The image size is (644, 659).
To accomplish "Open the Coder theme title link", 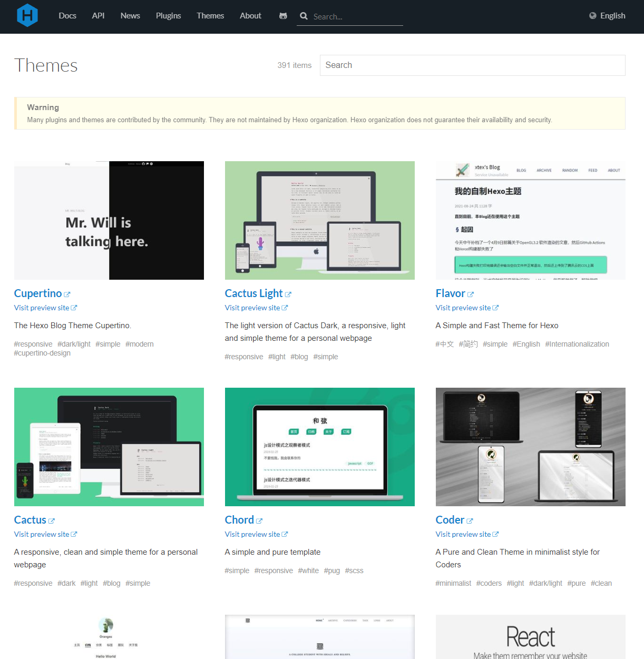I will point(450,520).
